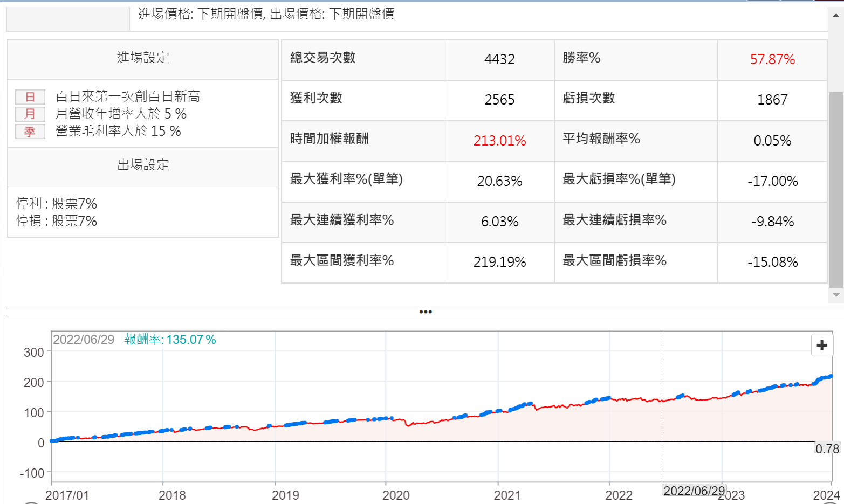Click the 季 quarterly condition icon
Viewport: 844px width, 504px height.
[x=30, y=132]
